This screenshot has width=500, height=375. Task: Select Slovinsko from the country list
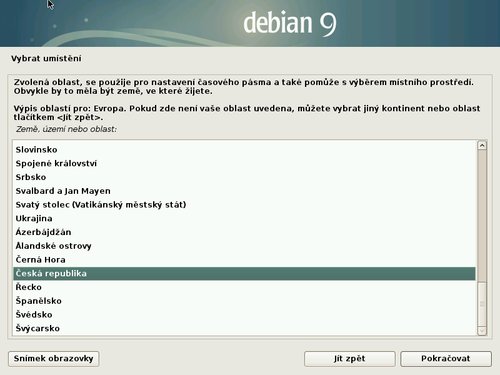point(244,150)
